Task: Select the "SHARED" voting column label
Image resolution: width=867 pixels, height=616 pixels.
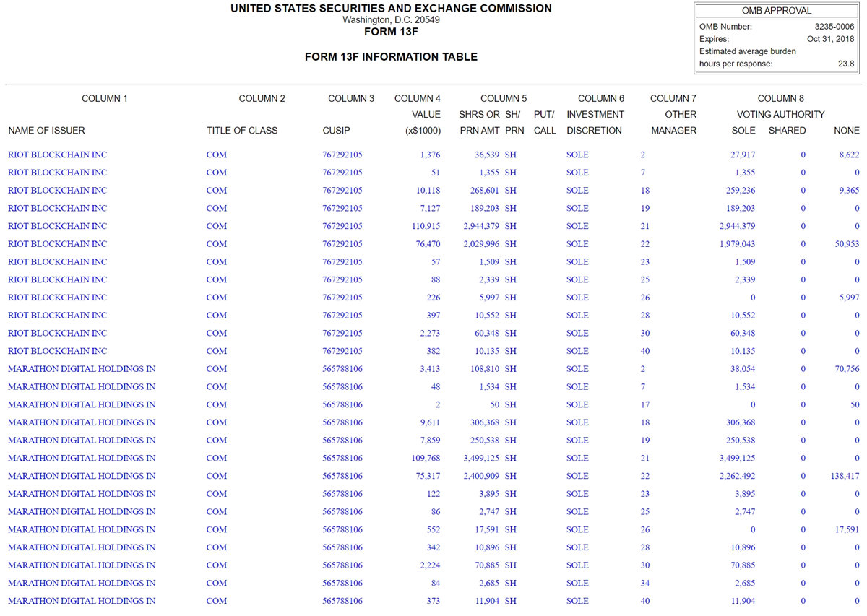Action: point(787,131)
